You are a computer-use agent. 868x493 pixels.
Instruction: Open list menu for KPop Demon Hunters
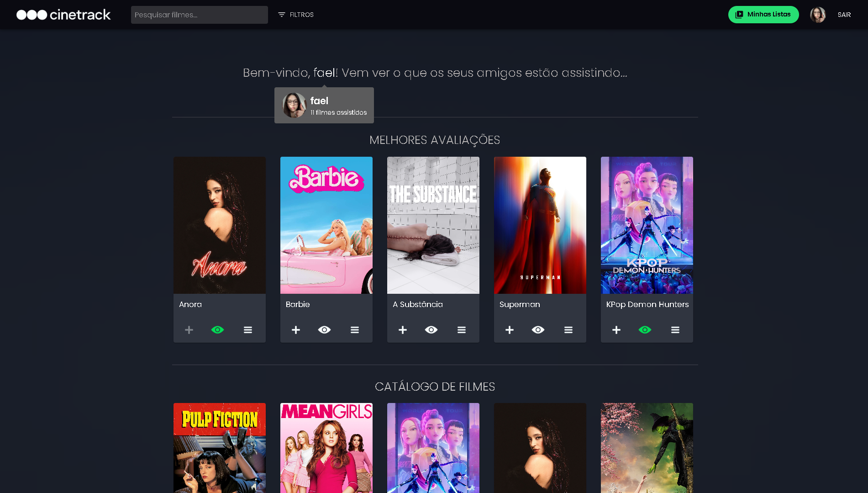(x=675, y=330)
